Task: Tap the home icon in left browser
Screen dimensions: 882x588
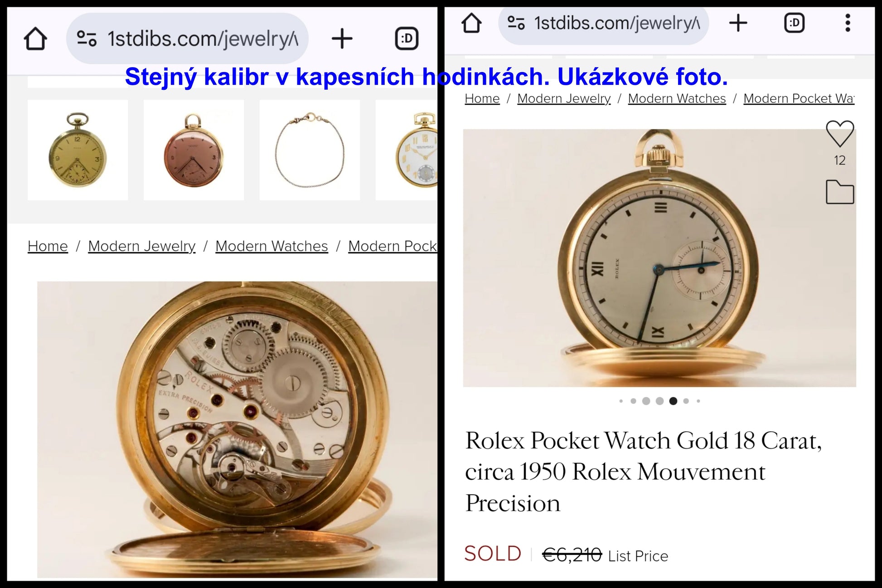Action: 35,39
